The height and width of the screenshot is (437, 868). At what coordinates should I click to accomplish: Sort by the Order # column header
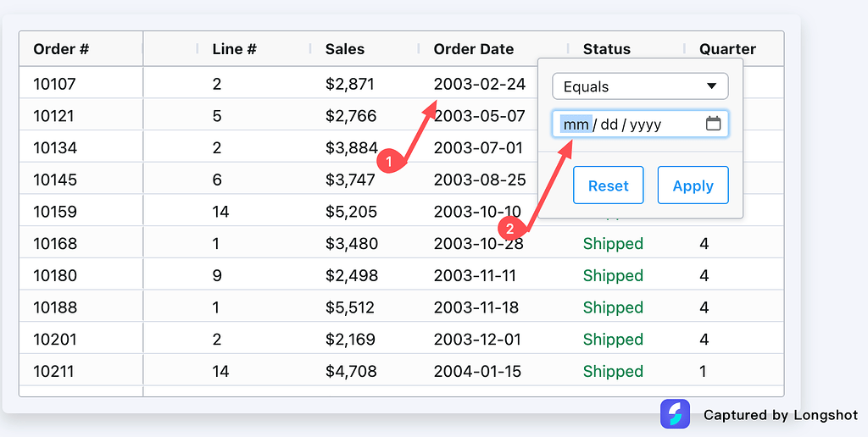tap(61, 49)
